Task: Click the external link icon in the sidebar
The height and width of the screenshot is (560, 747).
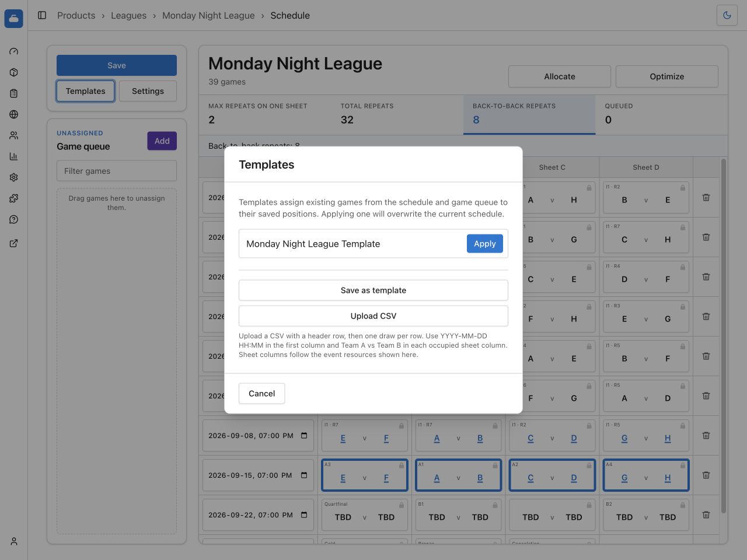Action: [x=14, y=243]
